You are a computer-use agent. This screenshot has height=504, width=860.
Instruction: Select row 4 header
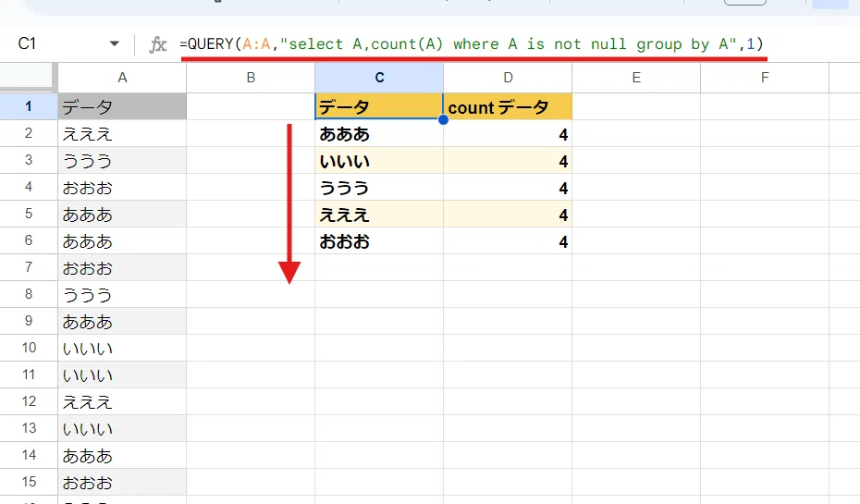(x=29, y=187)
